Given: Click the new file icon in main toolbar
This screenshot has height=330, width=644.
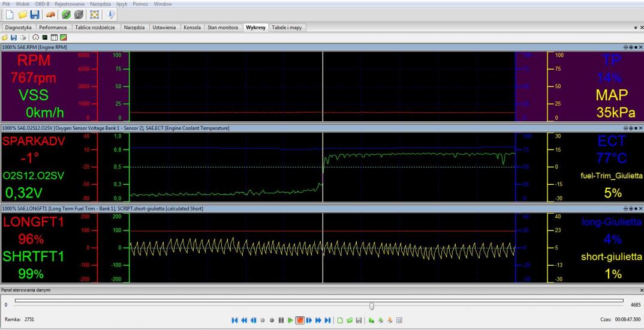Looking at the screenshot, I should 9,15.
